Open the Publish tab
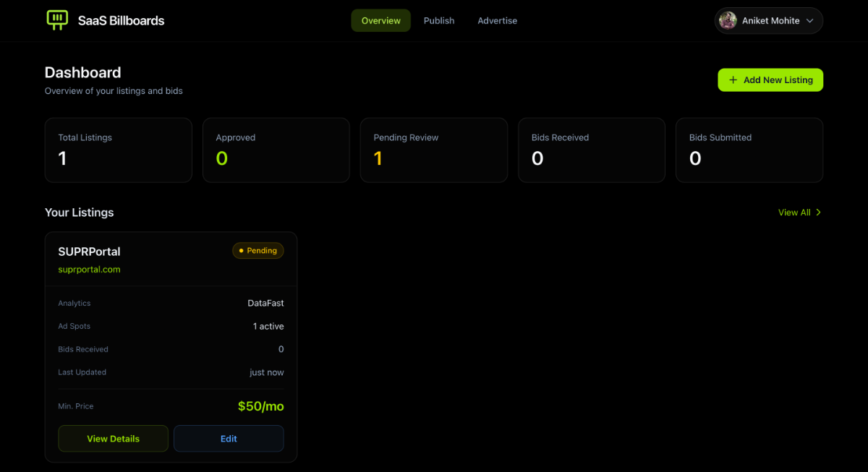Screen dimensions: 868x472 click(439, 21)
